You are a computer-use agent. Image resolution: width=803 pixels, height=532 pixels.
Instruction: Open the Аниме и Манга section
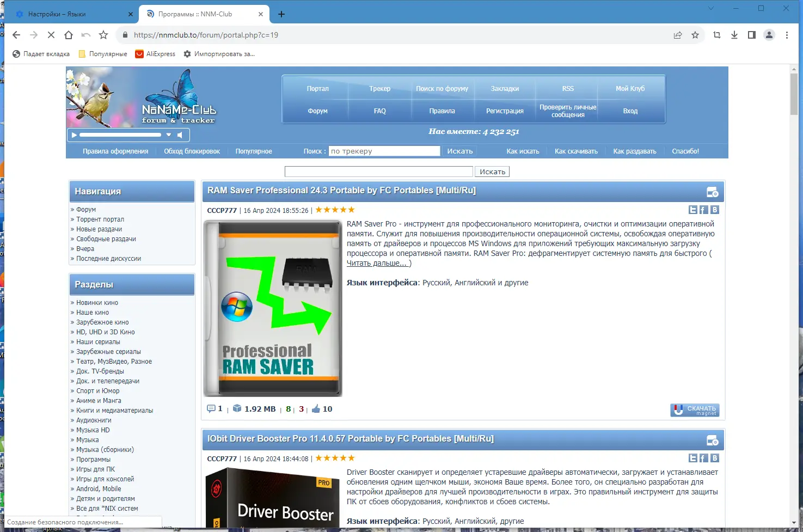tap(99, 401)
